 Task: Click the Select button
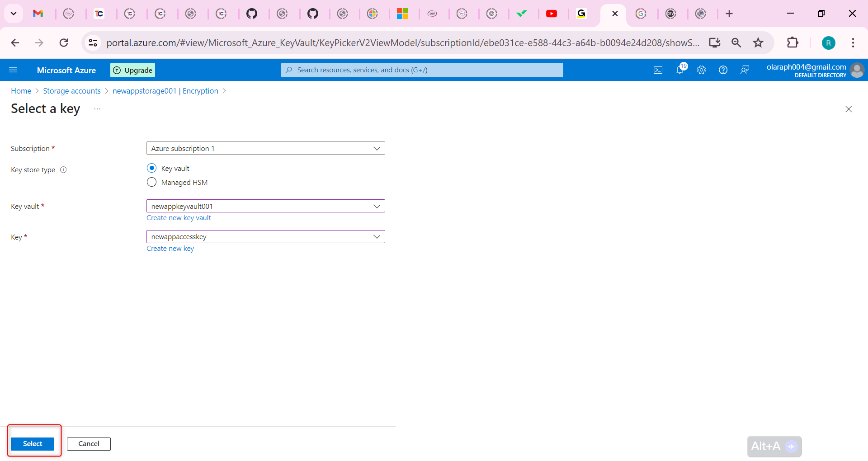click(33, 444)
